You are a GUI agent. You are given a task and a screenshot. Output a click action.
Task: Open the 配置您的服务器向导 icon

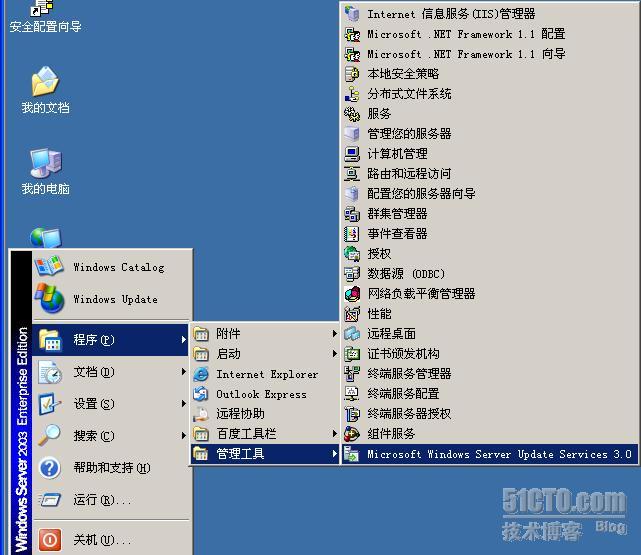click(352, 194)
